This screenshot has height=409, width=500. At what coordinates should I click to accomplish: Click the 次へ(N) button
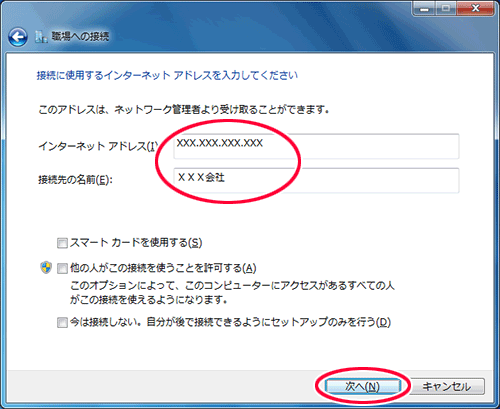(x=363, y=387)
